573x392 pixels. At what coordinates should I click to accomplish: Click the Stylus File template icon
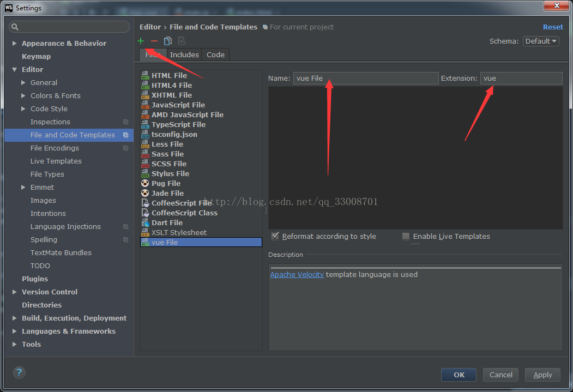click(145, 173)
